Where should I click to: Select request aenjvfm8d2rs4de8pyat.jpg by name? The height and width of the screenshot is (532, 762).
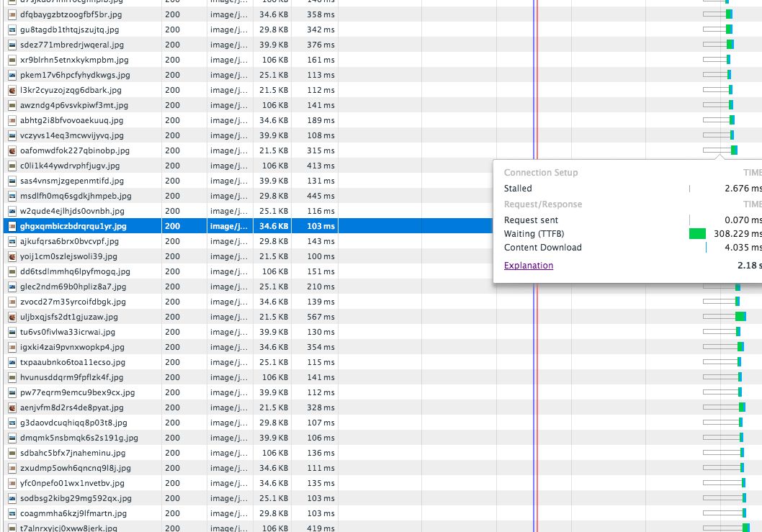click(71, 407)
